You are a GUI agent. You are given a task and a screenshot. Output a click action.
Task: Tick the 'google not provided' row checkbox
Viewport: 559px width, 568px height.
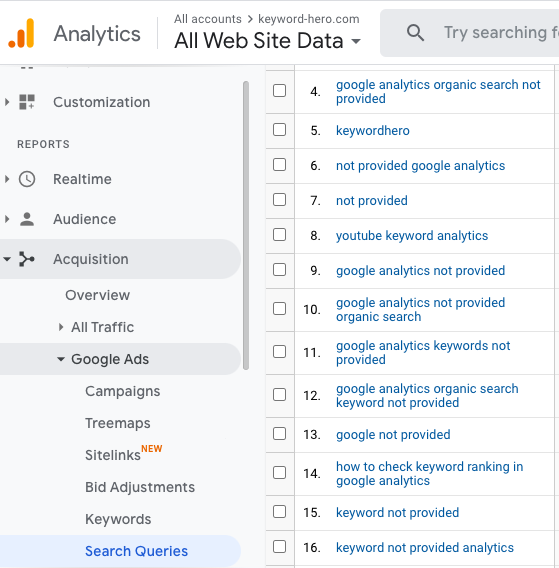pyautogui.click(x=279, y=434)
